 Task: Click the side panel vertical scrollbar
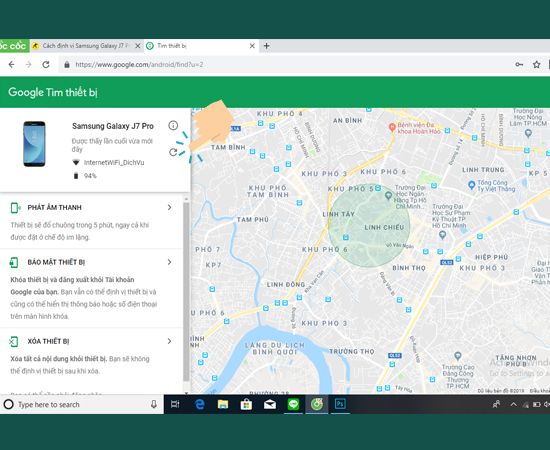(186, 291)
